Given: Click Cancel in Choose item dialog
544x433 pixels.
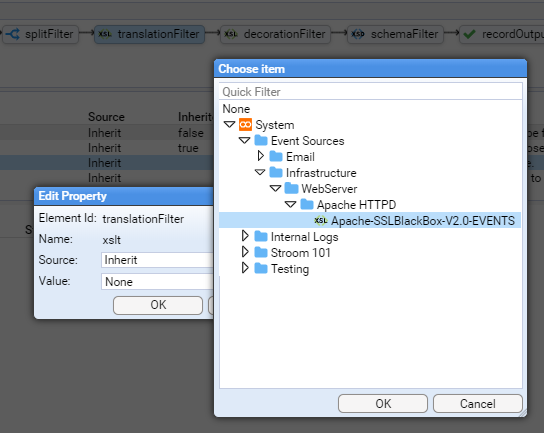Looking at the screenshot, I should [477, 404].
